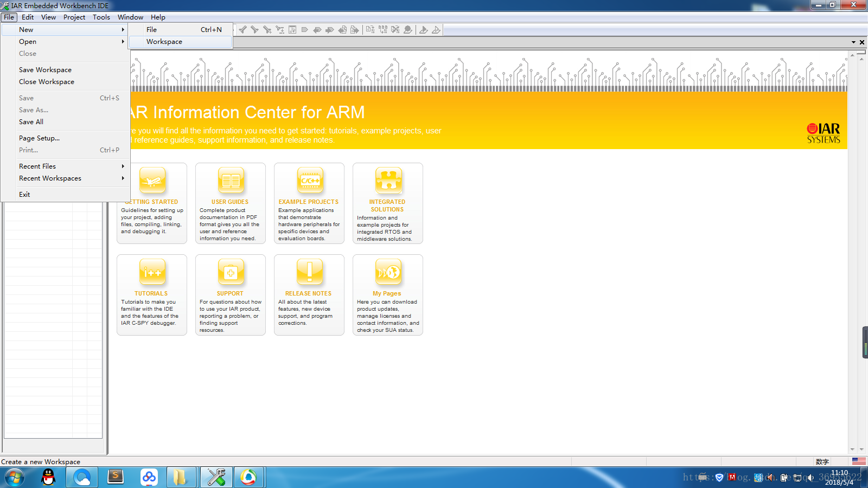Select Save Workspace from File menu

pyautogui.click(x=65, y=70)
